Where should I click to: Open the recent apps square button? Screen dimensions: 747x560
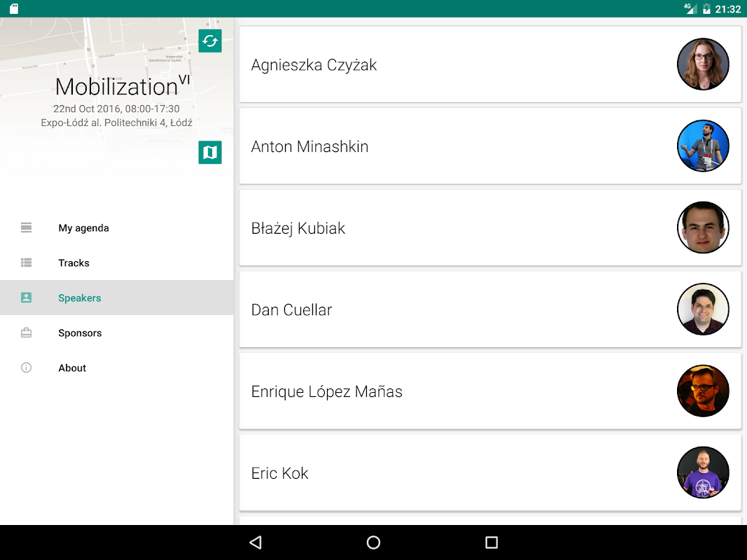491,542
